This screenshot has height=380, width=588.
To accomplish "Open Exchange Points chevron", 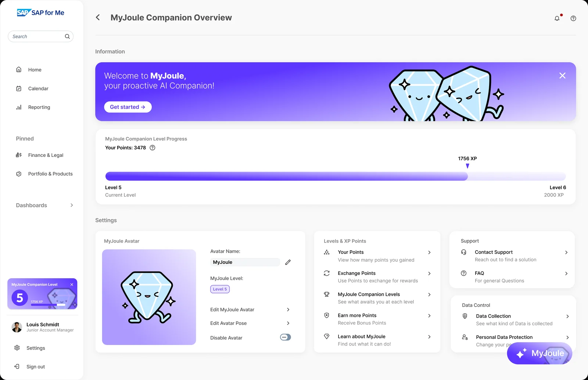I will [x=429, y=273].
